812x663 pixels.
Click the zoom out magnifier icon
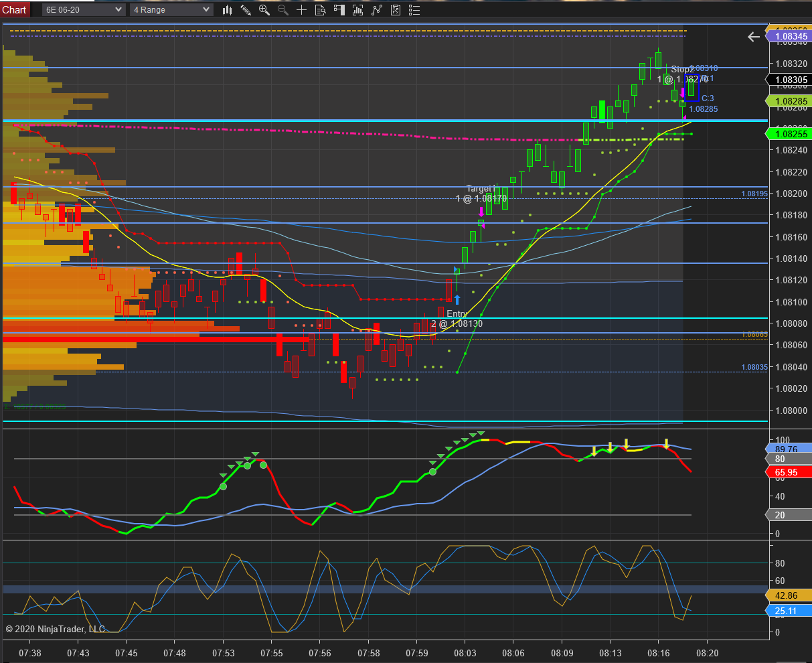tap(283, 9)
